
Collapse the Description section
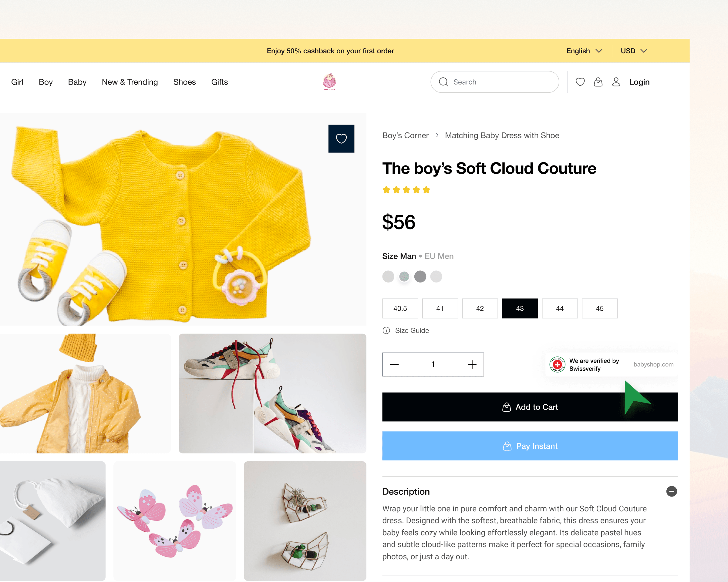pyautogui.click(x=671, y=492)
